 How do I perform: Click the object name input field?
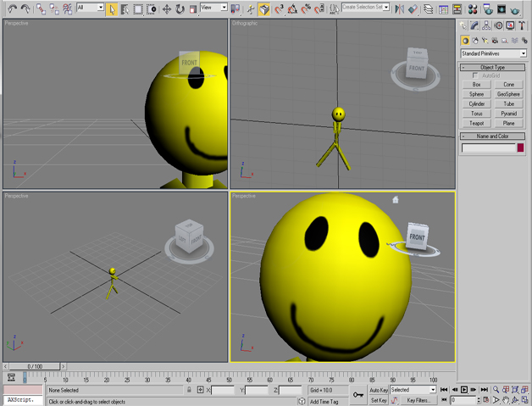tap(488, 147)
